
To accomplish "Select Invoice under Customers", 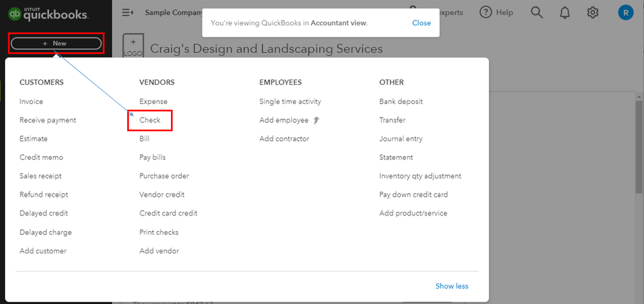I will click(x=32, y=101).
